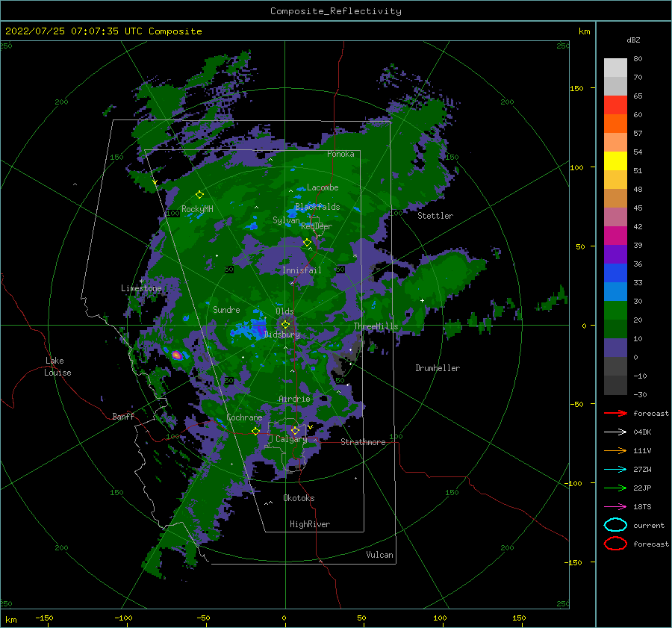Select the yellow diamond marker near Cochrane

(255, 431)
